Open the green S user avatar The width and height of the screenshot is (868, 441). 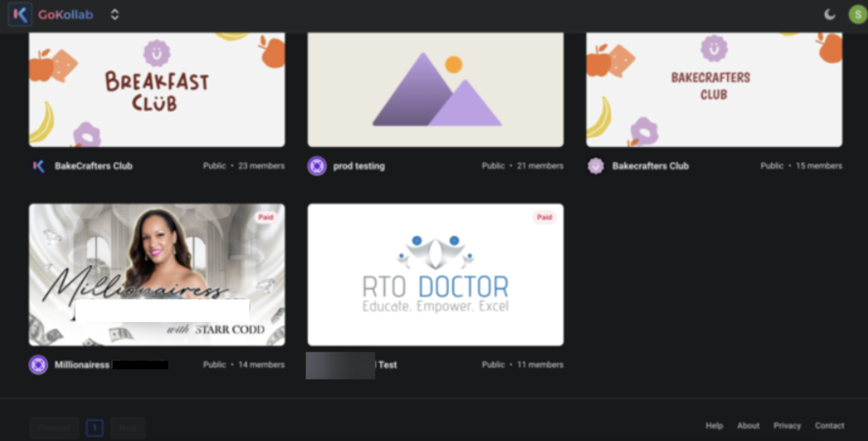[857, 14]
